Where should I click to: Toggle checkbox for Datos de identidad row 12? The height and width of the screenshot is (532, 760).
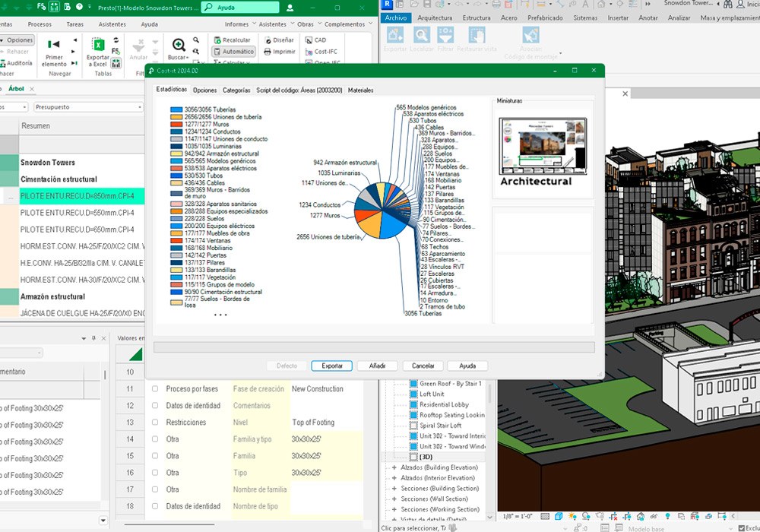155,406
